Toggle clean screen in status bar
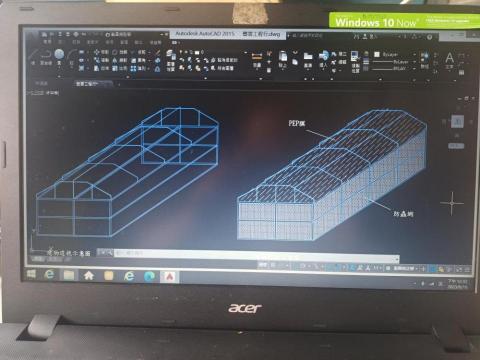The image size is (480, 360). tap(460, 268)
